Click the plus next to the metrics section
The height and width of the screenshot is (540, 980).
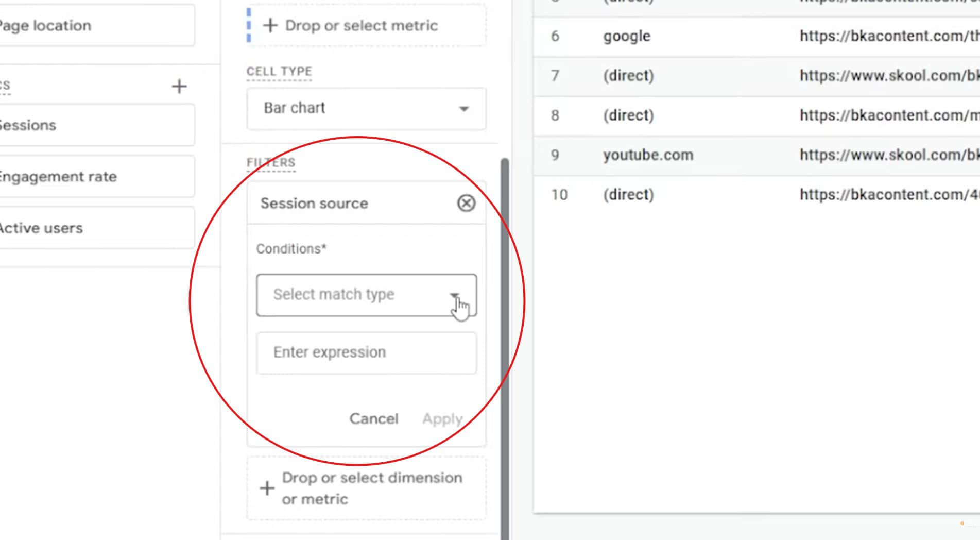[x=179, y=86]
